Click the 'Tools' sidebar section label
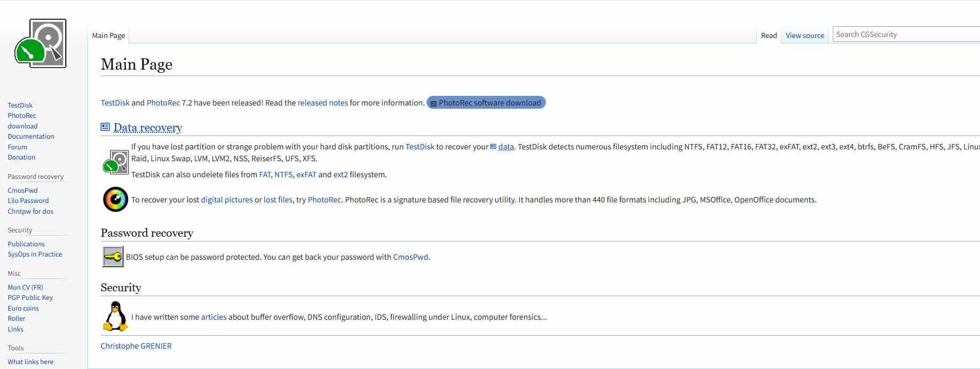 point(16,348)
